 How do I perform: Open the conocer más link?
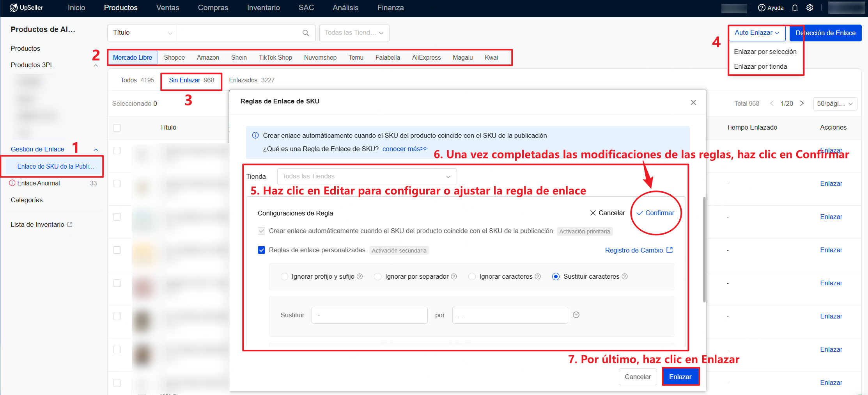tap(405, 149)
